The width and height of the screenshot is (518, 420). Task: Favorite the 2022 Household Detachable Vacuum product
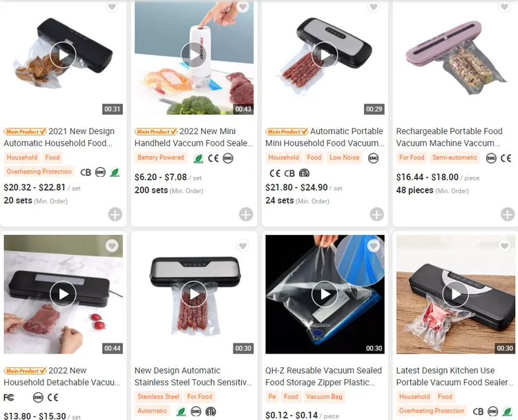[x=112, y=246]
